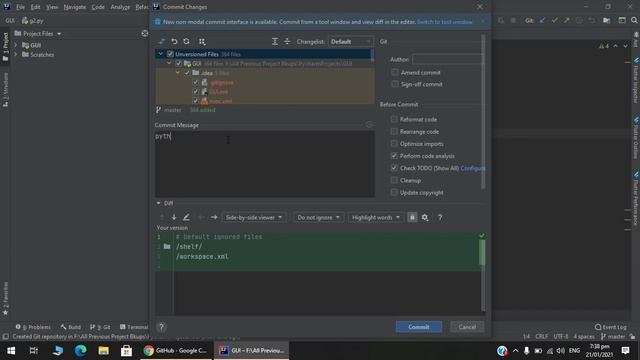Viewport: 640px width, 360px height.
Task: Compare next file right arrow in Diff
Action: [x=214, y=218]
